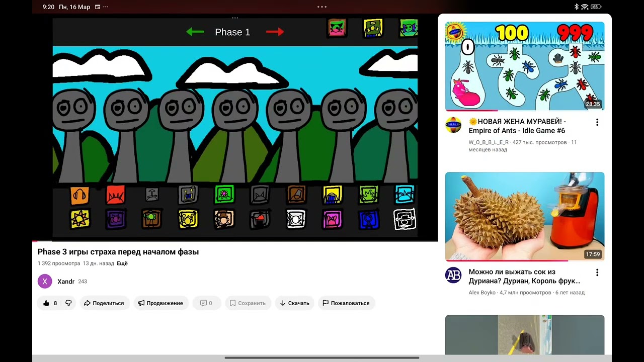Open the title 'Можно ли выжать сок из Дуриана?'
The width and height of the screenshot is (644, 362).
pos(525,277)
